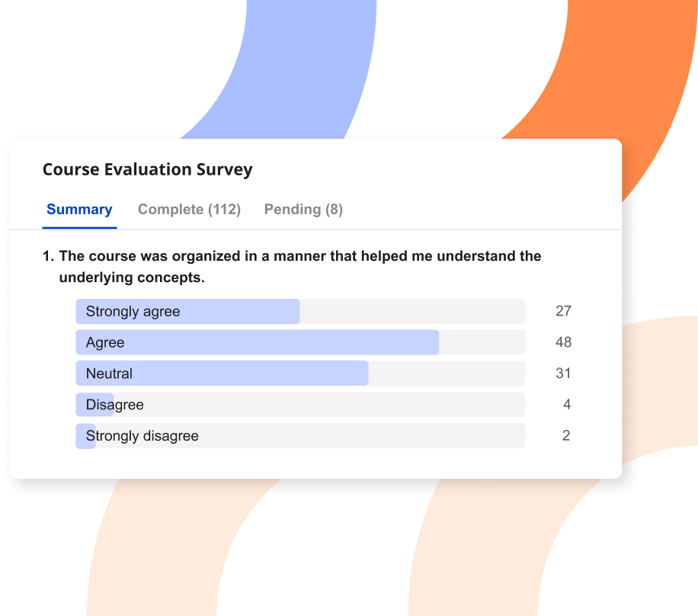Viewport: 698px width, 616px height.
Task: Select the Strongly disagree result bar
Action: coord(300,435)
